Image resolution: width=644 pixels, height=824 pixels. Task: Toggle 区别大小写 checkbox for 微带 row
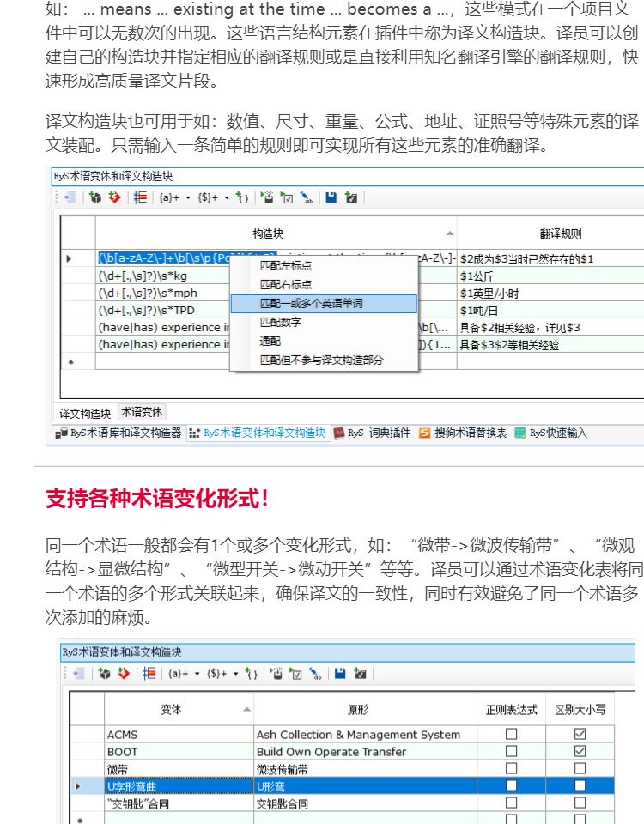pos(580,768)
